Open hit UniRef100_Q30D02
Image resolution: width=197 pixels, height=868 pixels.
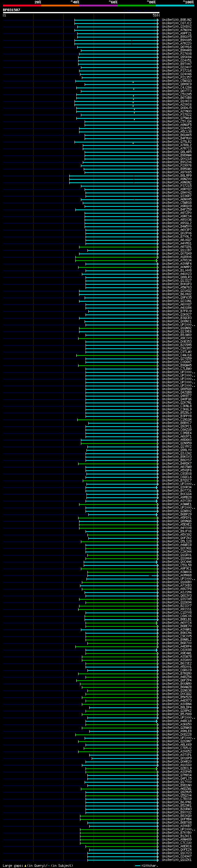(x=176, y=26)
